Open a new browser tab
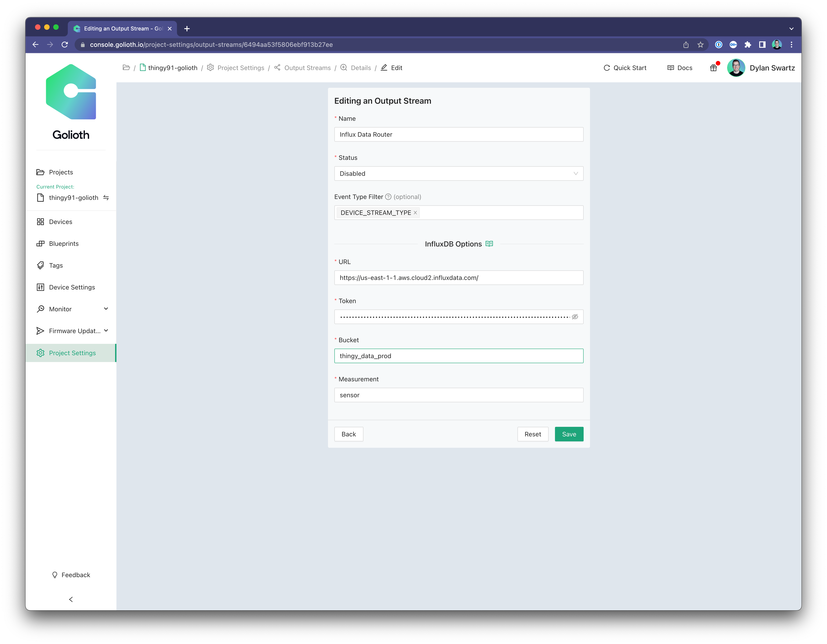 (x=187, y=29)
